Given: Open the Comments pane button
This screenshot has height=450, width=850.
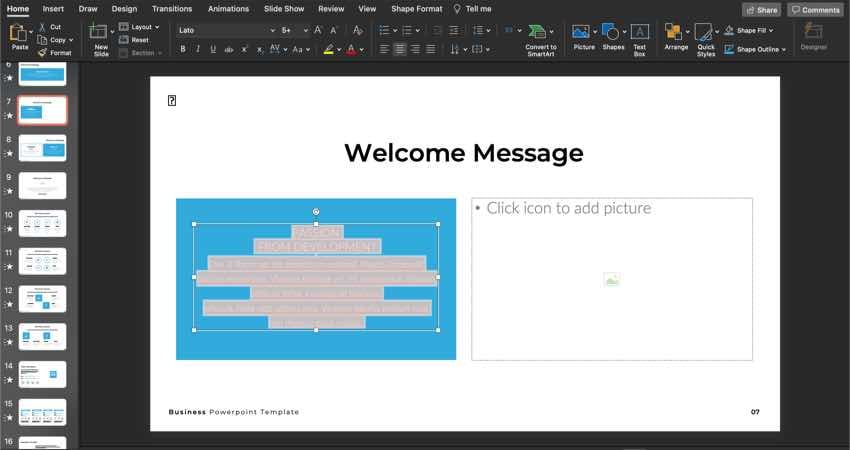Looking at the screenshot, I should [815, 10].
